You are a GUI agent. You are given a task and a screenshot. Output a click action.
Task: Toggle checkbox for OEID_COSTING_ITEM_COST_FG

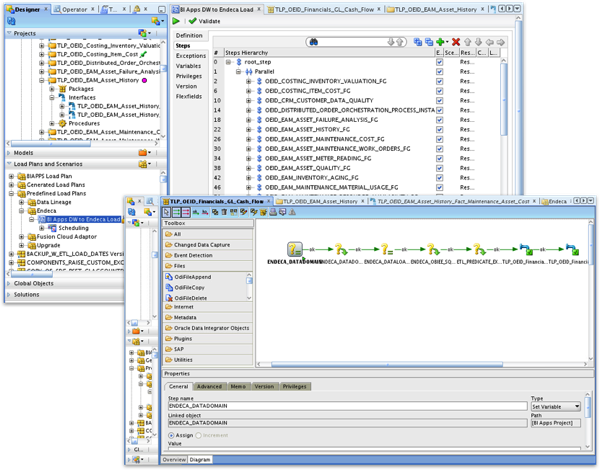[x=439, y=91]
